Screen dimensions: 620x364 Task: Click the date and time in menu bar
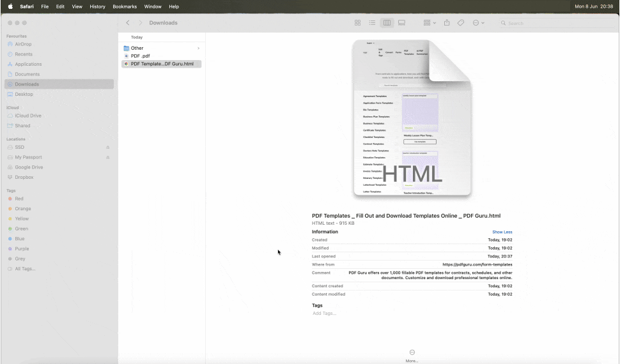click(594, 6)
